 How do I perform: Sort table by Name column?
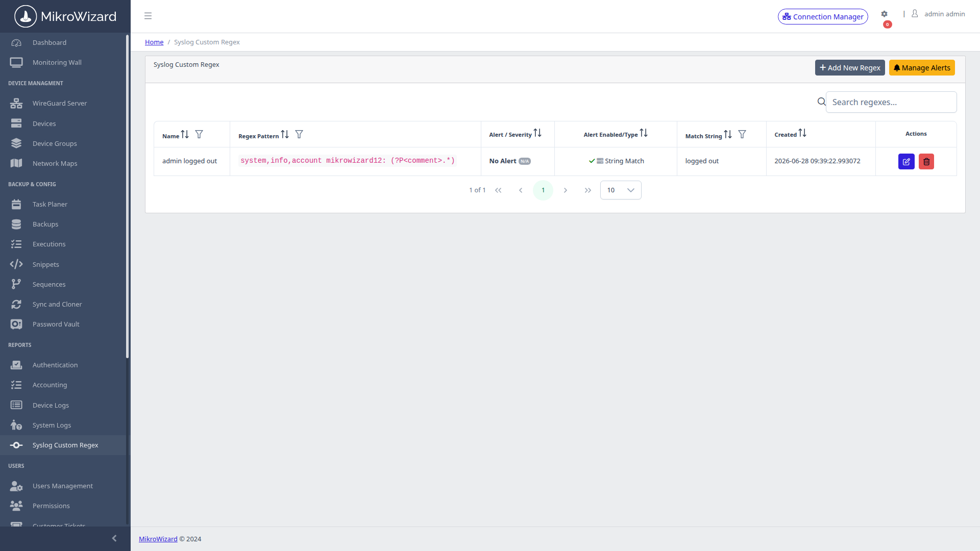pos(185,134)
